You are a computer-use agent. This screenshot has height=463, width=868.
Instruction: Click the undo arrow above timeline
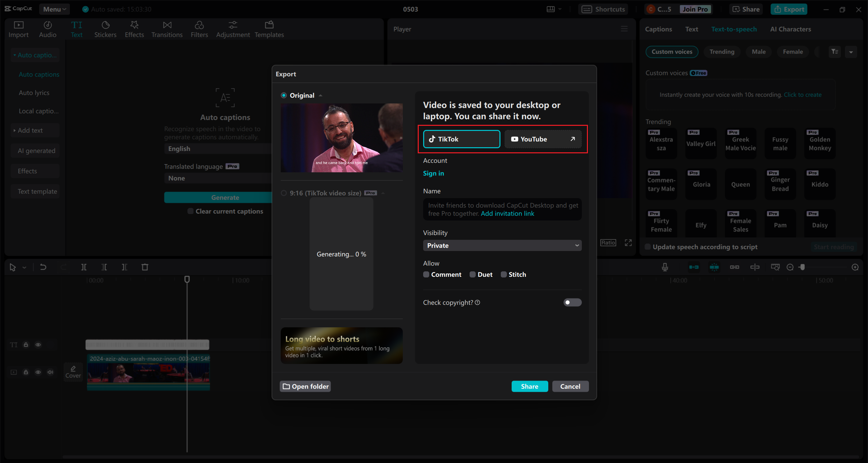(43, 267)
